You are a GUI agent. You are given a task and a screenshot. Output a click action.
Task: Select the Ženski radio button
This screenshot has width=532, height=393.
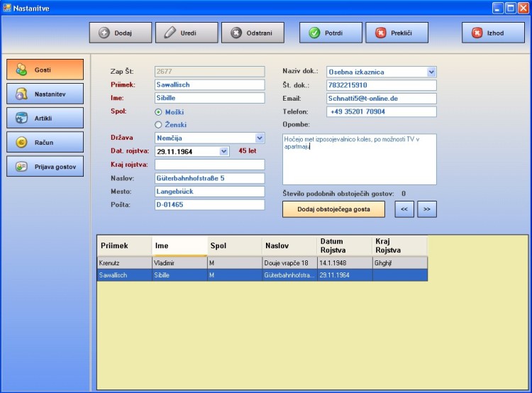tap(159, 124)
